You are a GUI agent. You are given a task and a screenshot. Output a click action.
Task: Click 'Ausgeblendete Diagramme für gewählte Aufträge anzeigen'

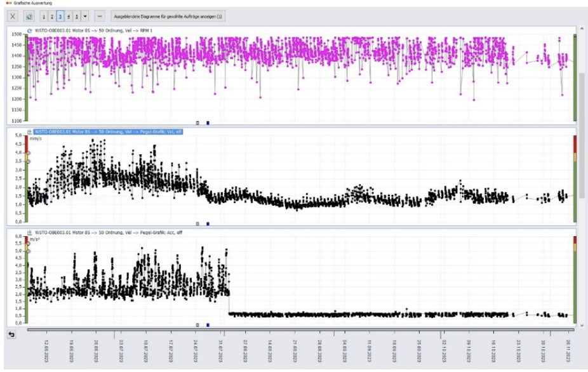pos(168,16)
